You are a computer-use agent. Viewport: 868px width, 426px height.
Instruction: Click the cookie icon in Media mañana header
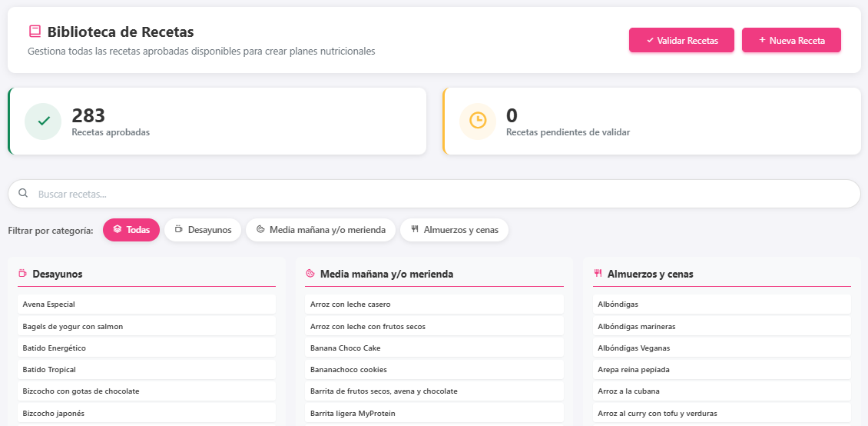tap(310, 274)
